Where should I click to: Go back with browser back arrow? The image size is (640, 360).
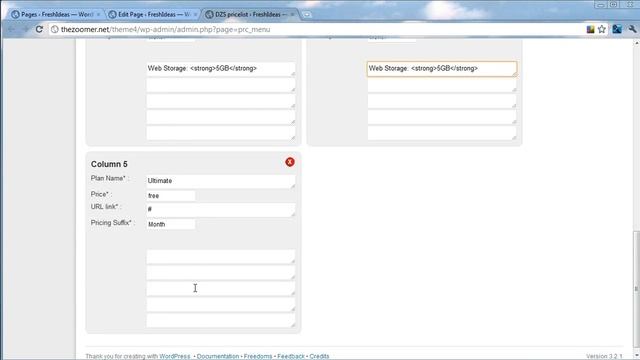[11, 29]
